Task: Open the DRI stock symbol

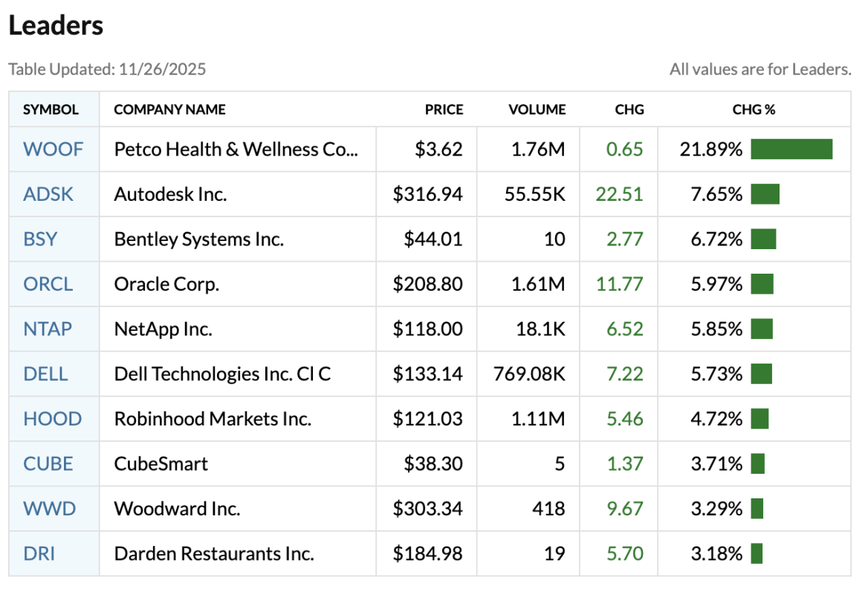Action: click(39, 554)
